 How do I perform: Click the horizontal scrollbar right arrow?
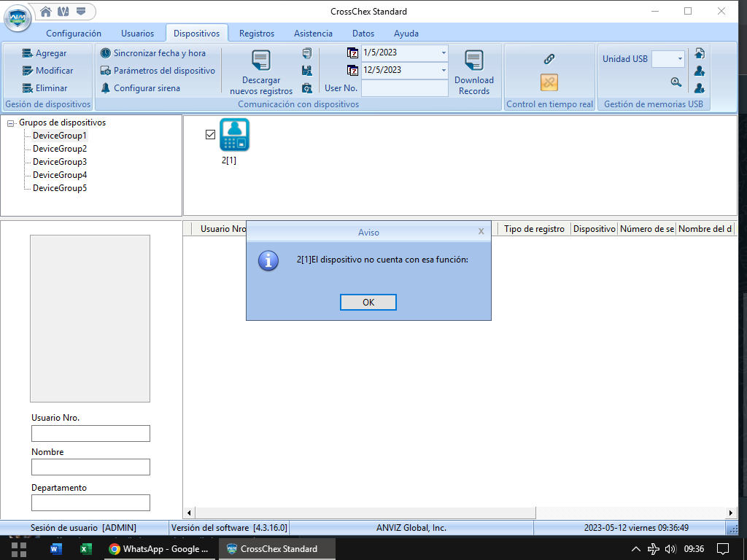pos(731,513)
